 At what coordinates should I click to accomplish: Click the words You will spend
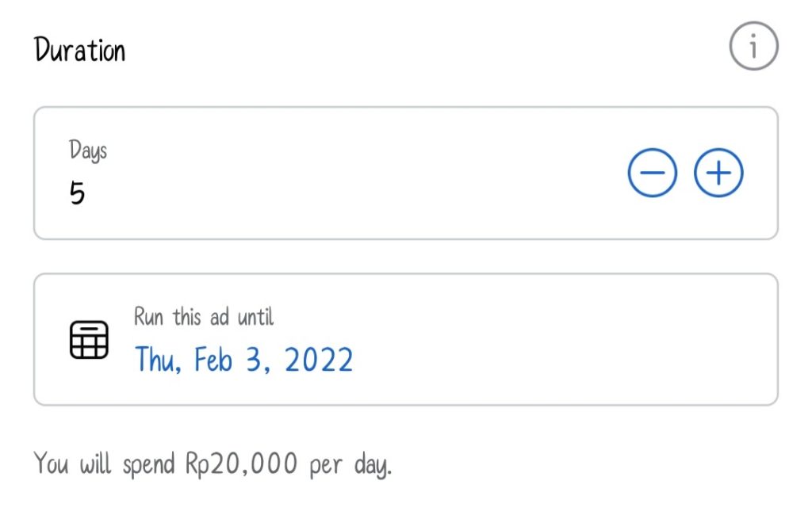(x=104, y=463)
